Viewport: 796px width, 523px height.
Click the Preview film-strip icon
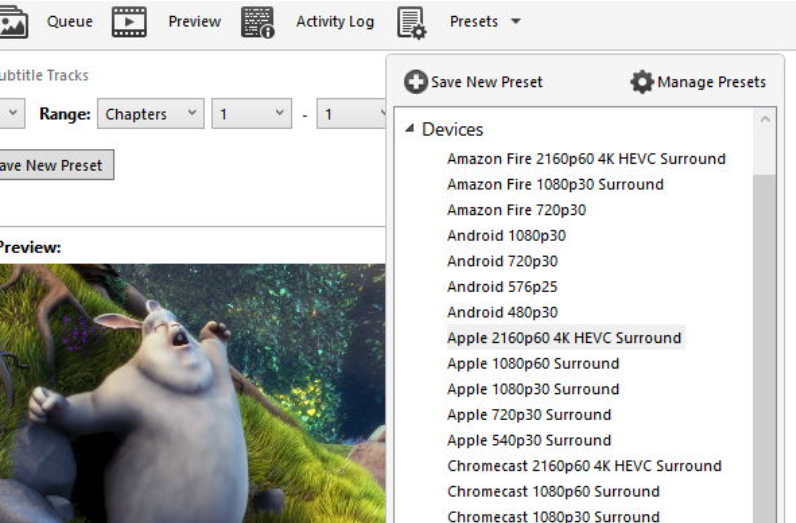[129, 22]
